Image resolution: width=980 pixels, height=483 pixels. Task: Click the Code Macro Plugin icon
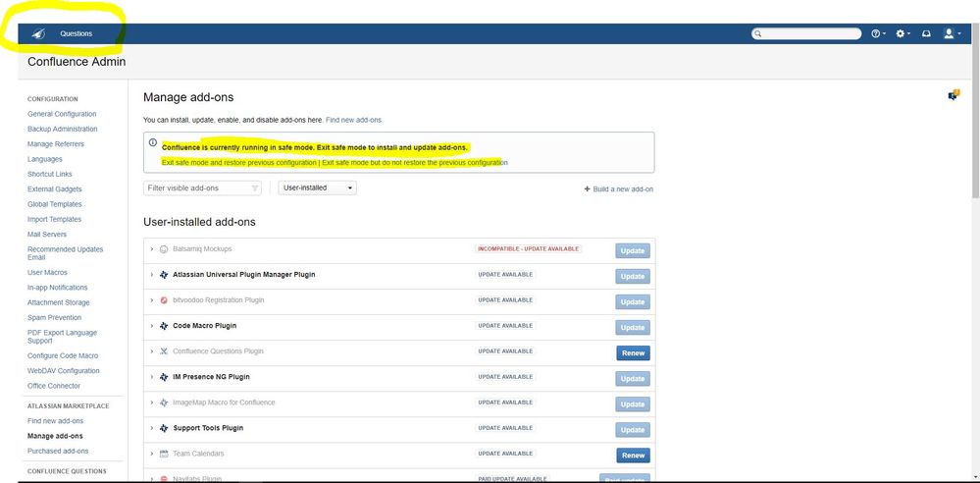(x=164, y=326)
